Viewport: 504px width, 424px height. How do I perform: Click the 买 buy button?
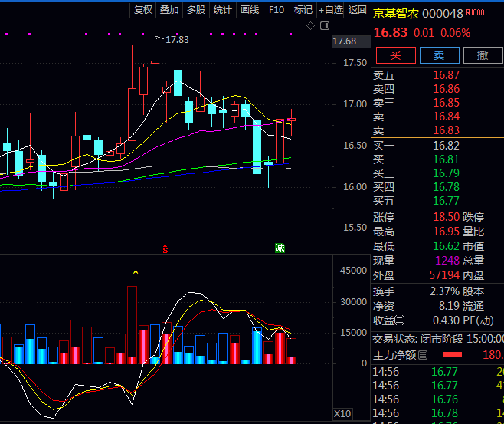click(395, 54)
